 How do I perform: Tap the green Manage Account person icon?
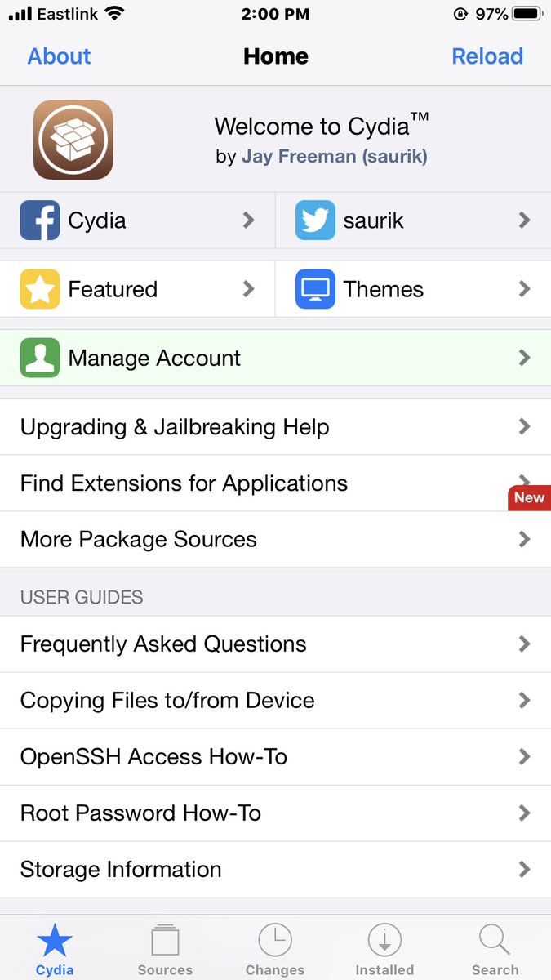pyautogui.click(x=40, y=358)
